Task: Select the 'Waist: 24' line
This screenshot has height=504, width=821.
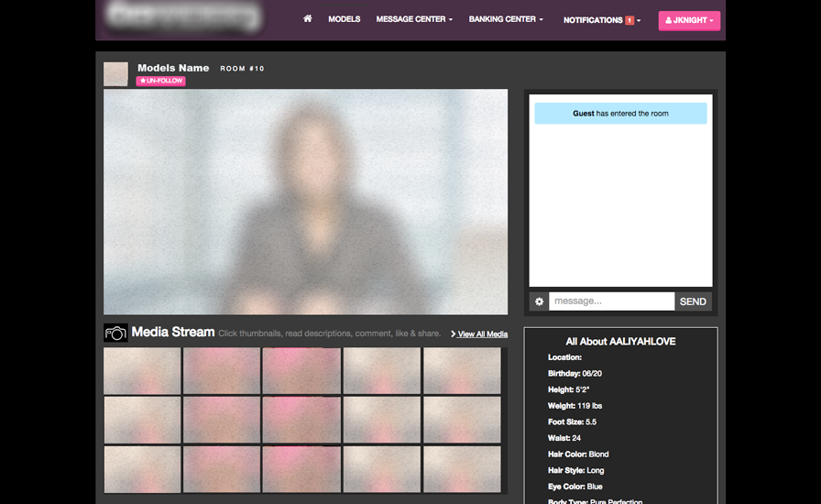Action: click(564, 439)
